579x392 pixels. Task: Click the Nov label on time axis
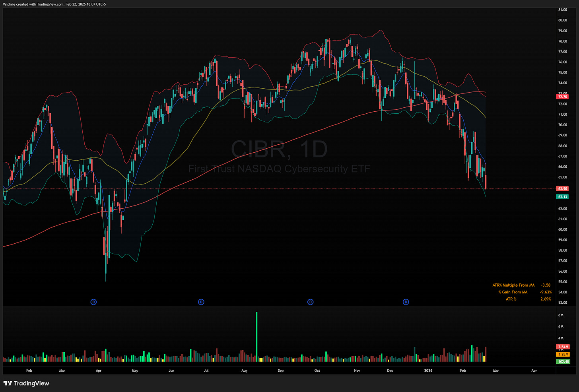click(x=357, y=371)
